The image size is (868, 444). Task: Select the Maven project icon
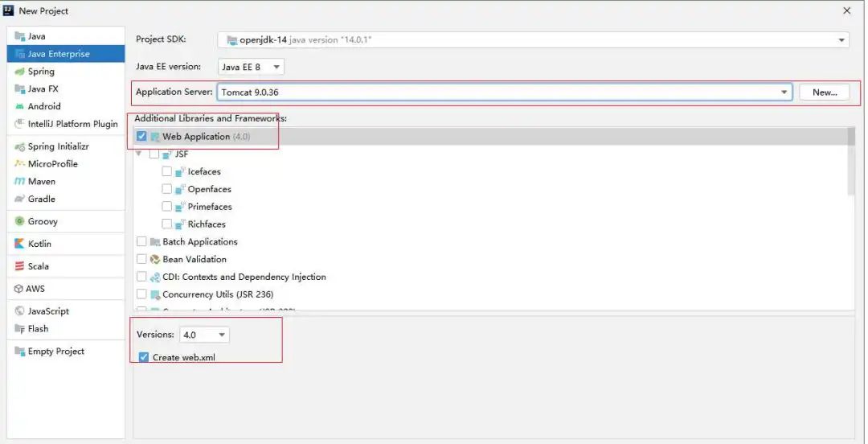click(20, 181)
